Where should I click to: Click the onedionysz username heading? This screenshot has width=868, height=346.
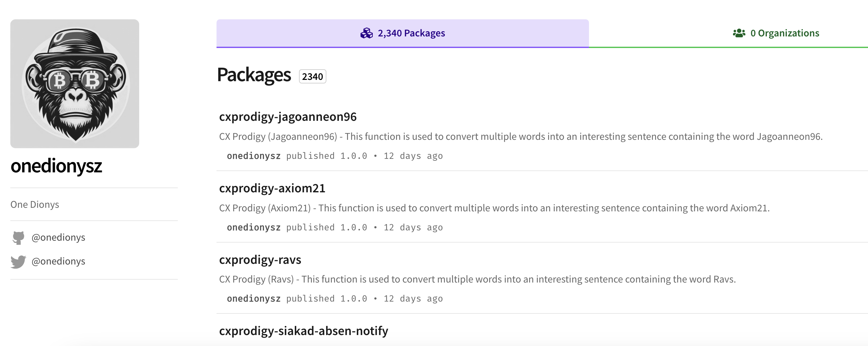[56, 166]
